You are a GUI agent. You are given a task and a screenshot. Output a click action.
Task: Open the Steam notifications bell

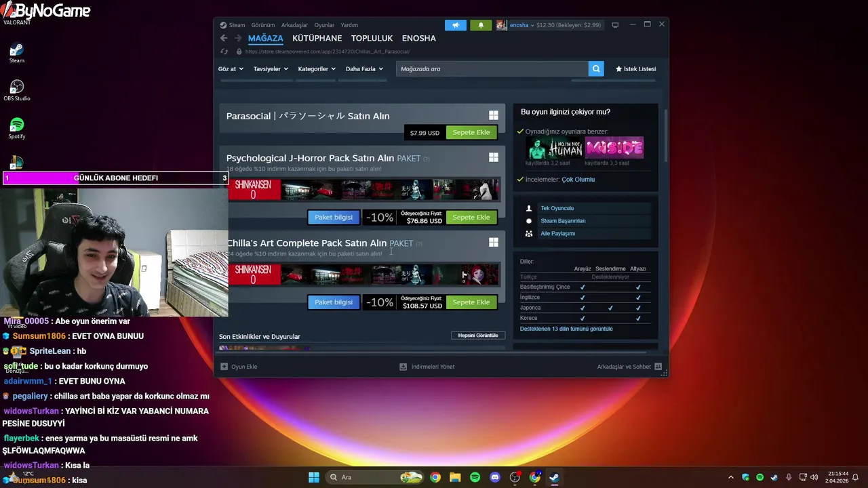(x=481, y=25)
